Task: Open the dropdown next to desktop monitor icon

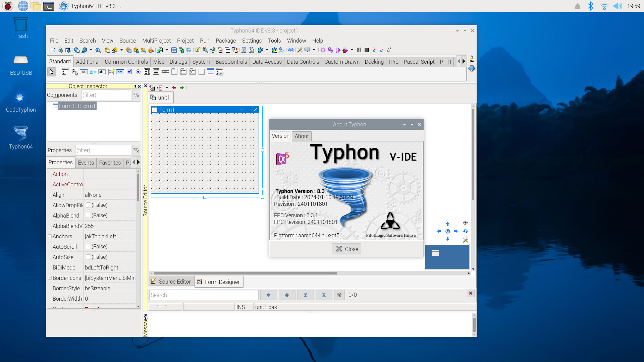Action: coord(314,50)
